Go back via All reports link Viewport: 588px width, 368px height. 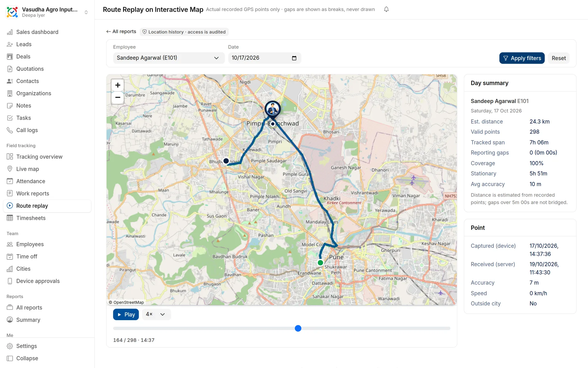[x=121, y=32]
